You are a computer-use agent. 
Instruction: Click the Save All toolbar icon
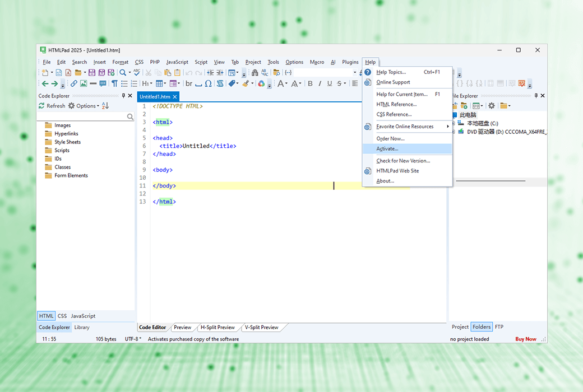[101, 72]
